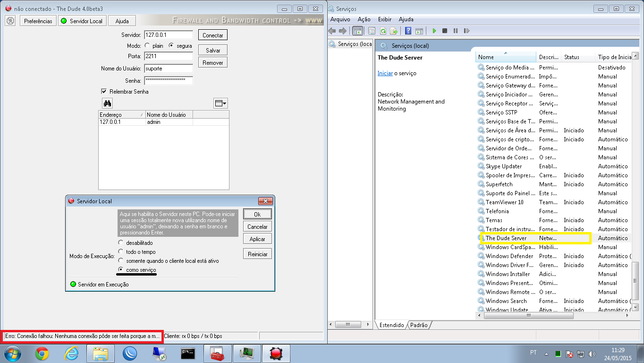The image size is (644, 363).
Task: Click the Pause service icon
Action: click(456, 31)
